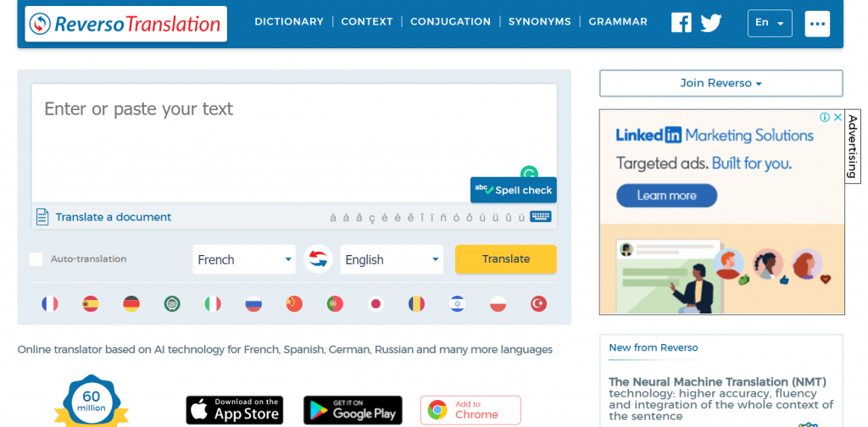
Task: Download on the App Store badge
Action: (x=235, y=410)
